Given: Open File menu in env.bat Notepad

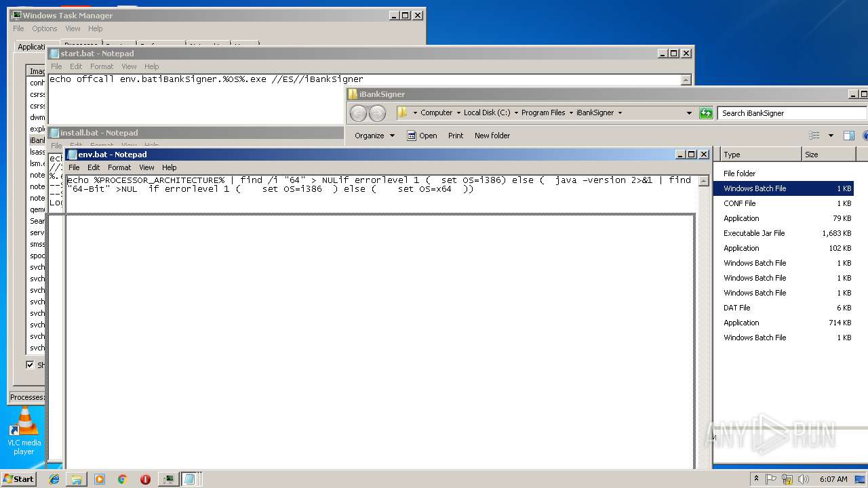Looking at the screenshot, I should [x=74, y=167].
